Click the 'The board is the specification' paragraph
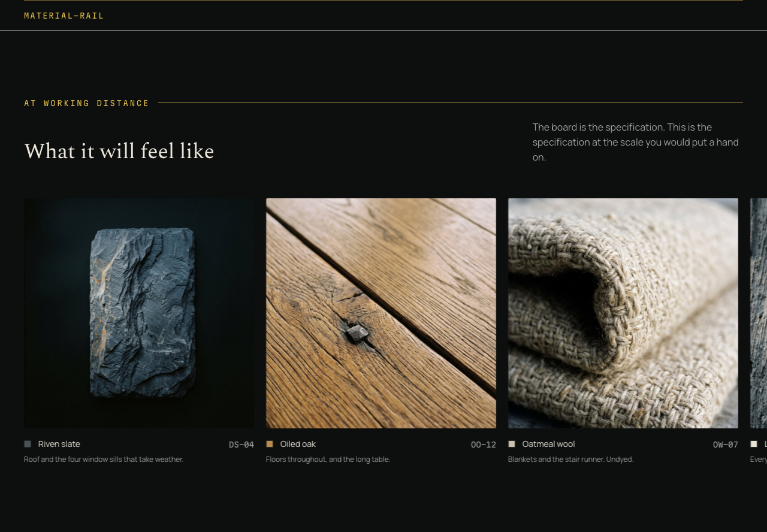 (x=636, y=143)
